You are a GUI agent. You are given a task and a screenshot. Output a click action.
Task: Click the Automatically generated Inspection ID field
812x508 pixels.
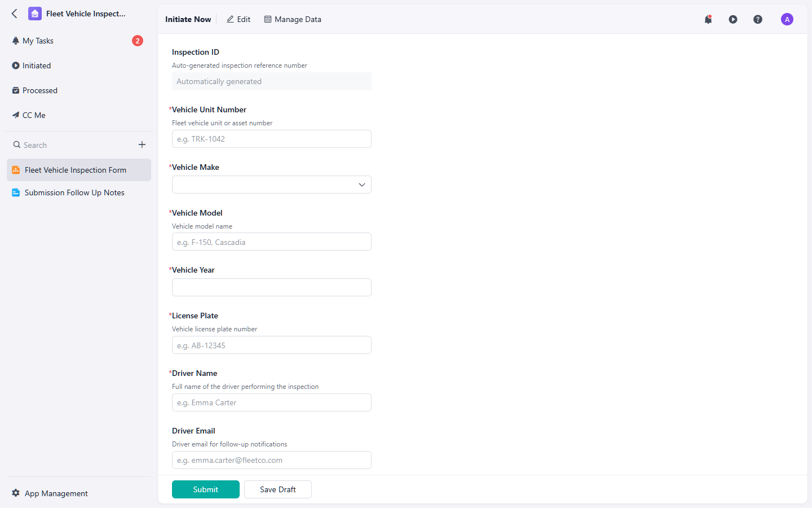(272, 81)
